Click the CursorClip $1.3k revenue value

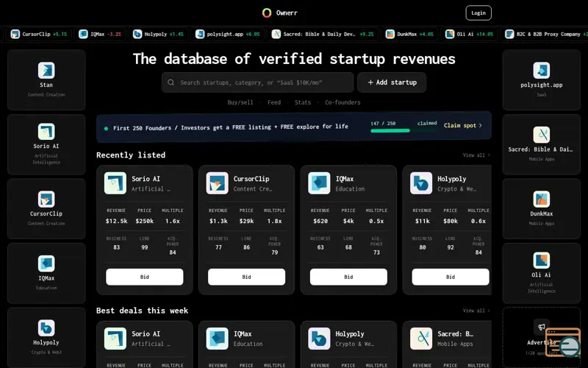[x=218, y=222]
